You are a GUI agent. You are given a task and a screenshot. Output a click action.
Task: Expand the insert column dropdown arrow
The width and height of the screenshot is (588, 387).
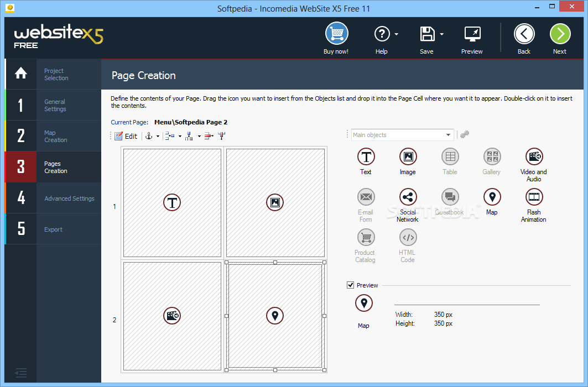point(199,137)
